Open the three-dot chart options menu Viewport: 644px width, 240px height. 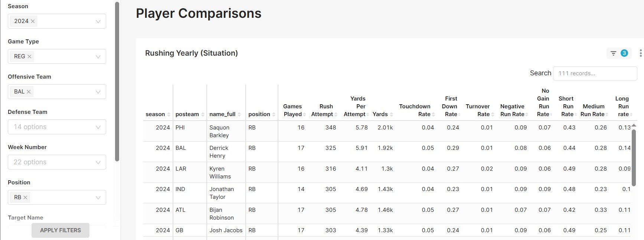641,53
